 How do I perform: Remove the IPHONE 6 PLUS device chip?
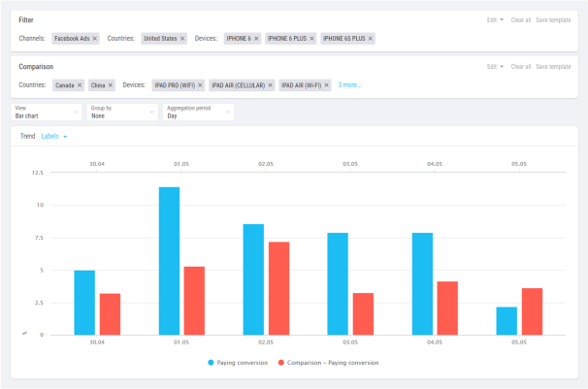coord(311,39)
